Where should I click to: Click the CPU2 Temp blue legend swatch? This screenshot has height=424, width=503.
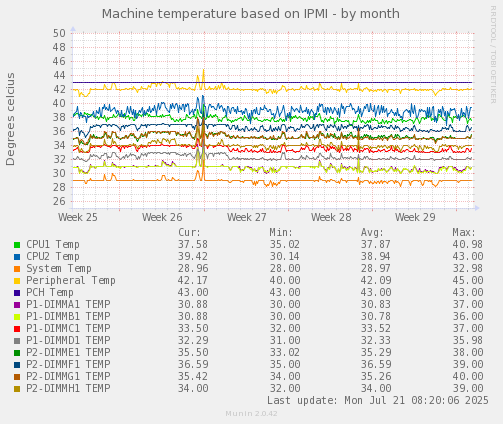point(17,257)
